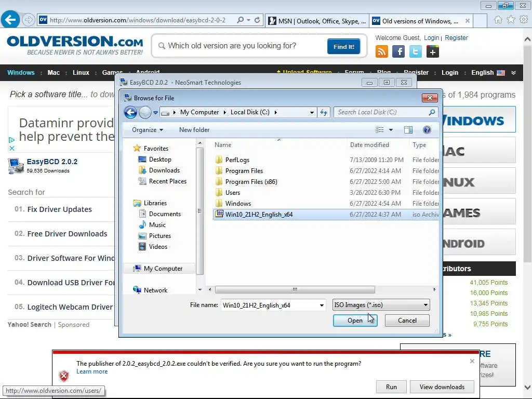Refresh the page with the reload icon
Viewport: 532px width, 399px height.
point(257,20)
